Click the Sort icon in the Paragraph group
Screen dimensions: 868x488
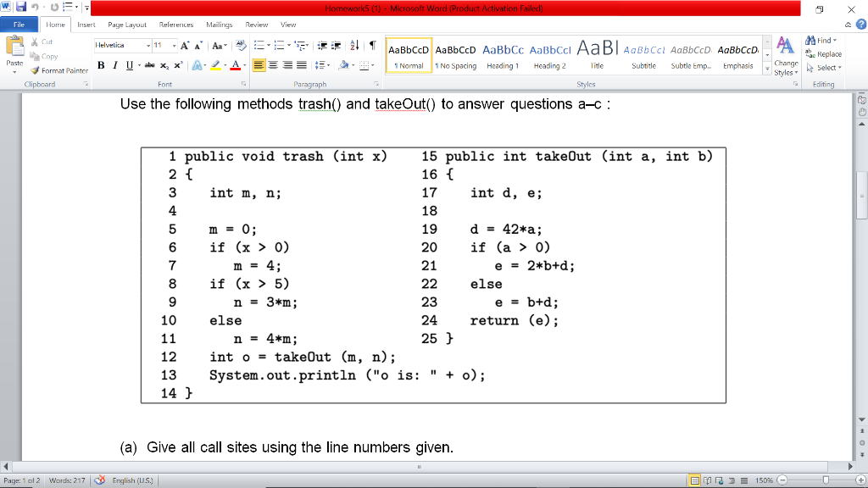click(x=353, y=45)
